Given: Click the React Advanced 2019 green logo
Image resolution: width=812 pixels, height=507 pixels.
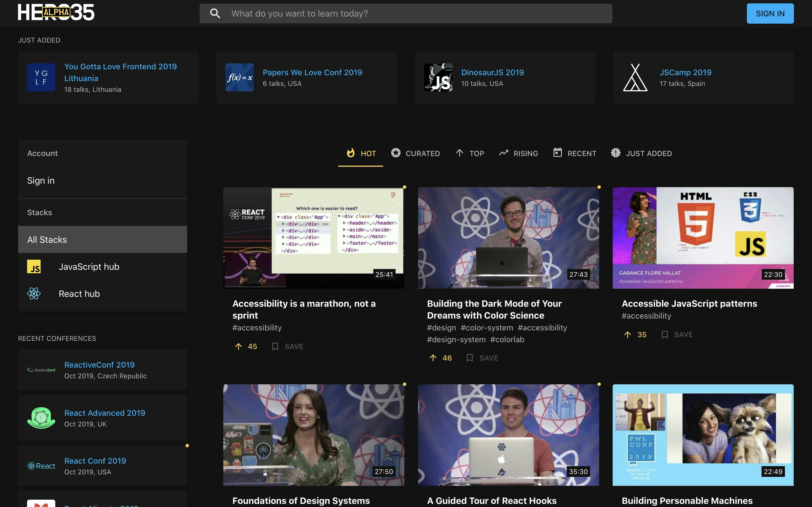Looking at the screenshot, I should [41, 418].
